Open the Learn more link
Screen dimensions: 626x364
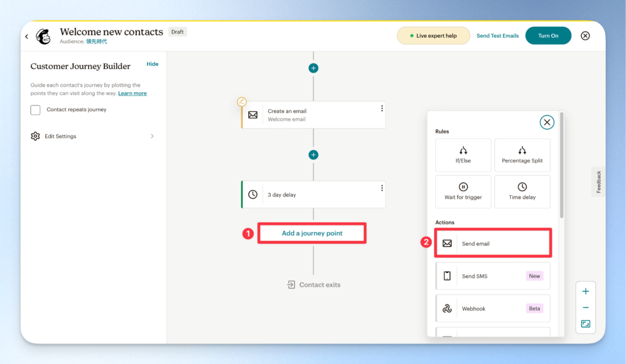[132, 93]
